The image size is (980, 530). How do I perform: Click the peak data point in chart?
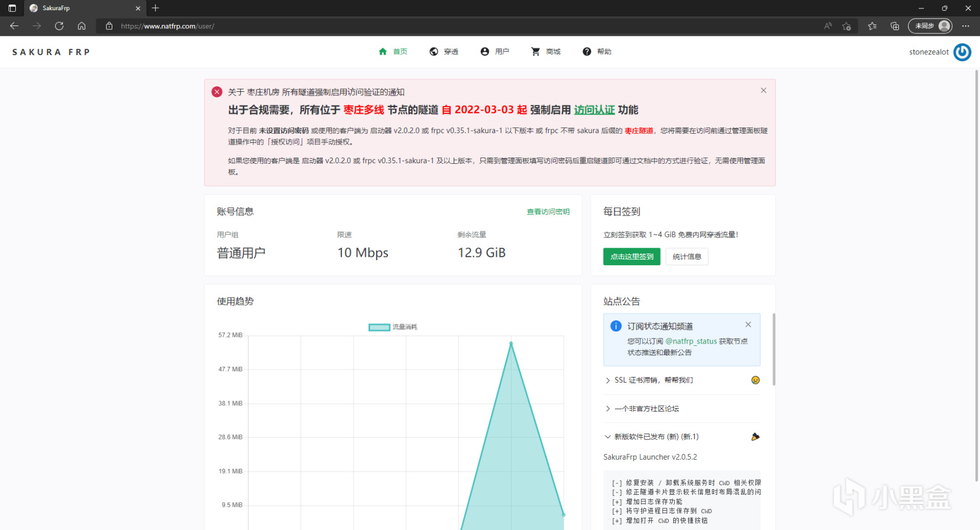pos(511,344)
